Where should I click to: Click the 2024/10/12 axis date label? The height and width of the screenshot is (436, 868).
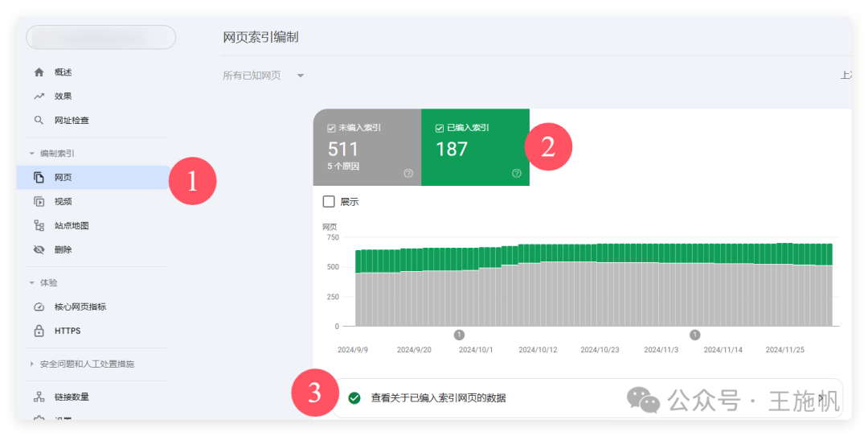click(x=538, y=350)
